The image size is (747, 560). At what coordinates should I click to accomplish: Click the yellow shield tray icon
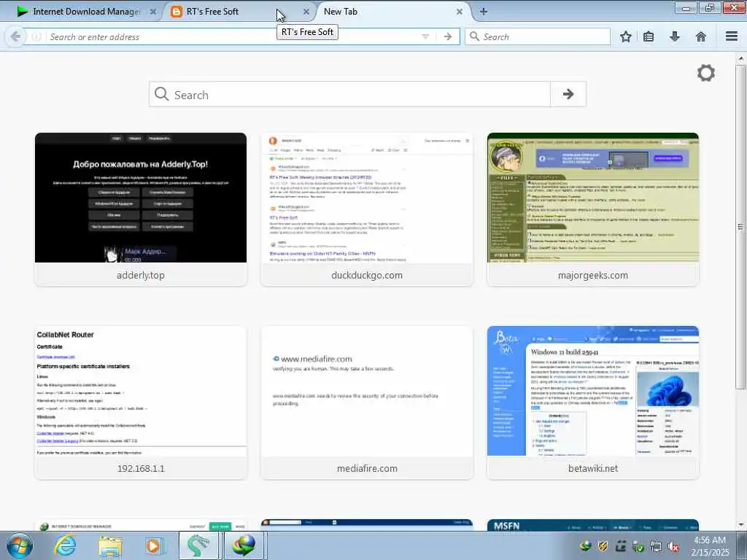[603, 546]
